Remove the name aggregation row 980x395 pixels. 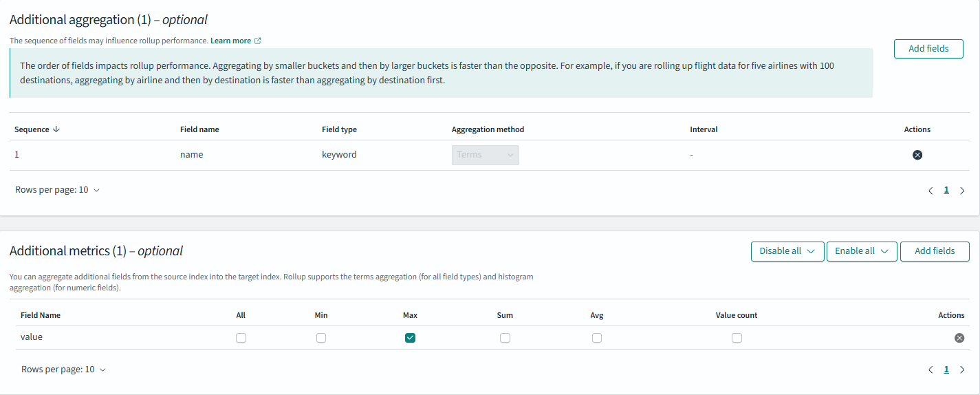pyautogui.click(x=917, y=155)
